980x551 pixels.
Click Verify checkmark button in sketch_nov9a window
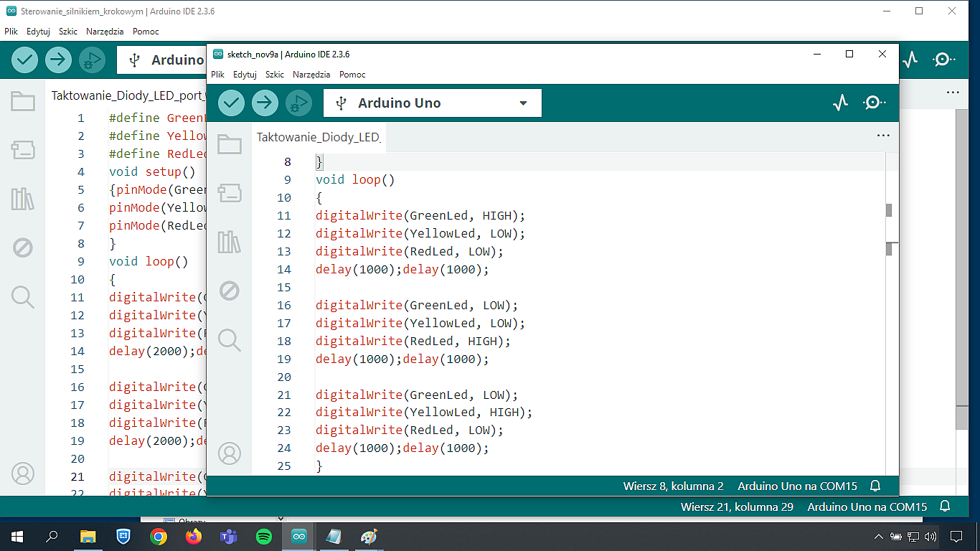[x=231, y=103]
